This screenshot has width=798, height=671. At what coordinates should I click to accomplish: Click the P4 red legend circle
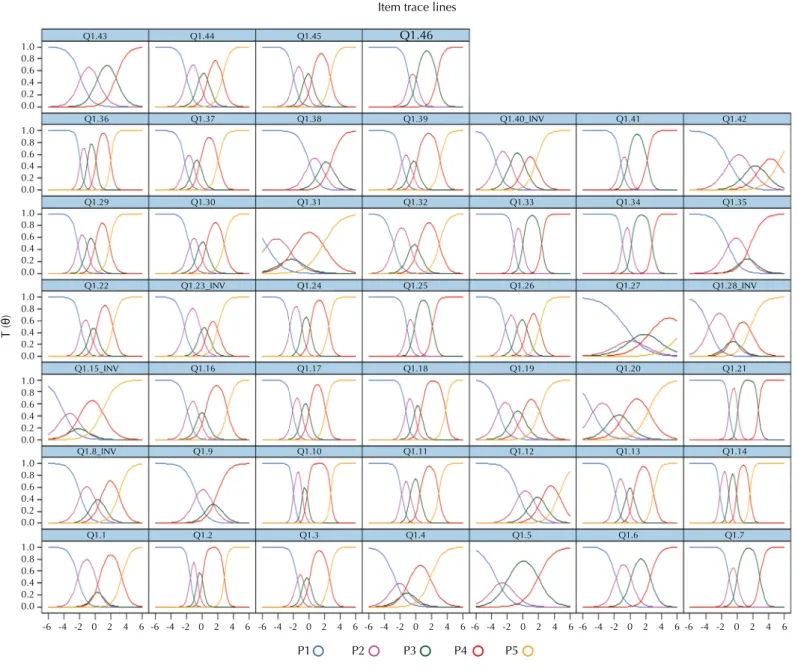pyautogui.click(x=478, y=651)
